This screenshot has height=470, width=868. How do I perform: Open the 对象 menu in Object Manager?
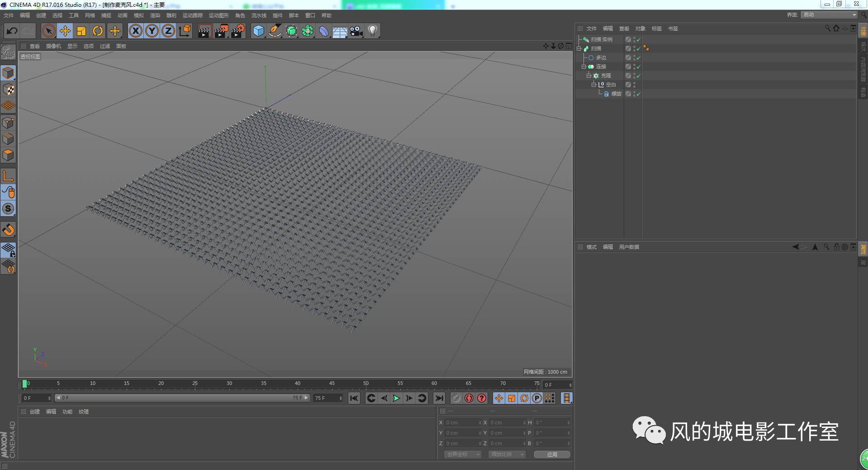pos(640,28)
